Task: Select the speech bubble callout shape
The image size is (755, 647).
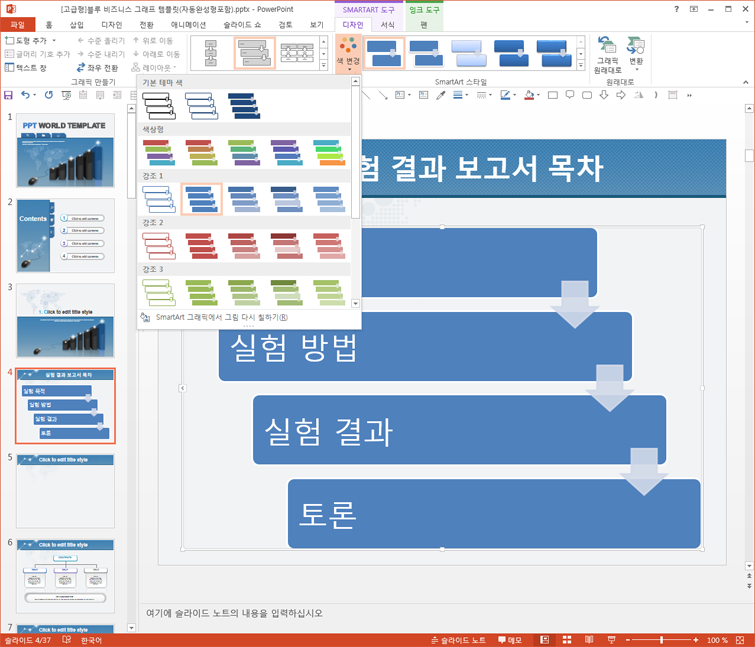Action: [x=570, y=95]
